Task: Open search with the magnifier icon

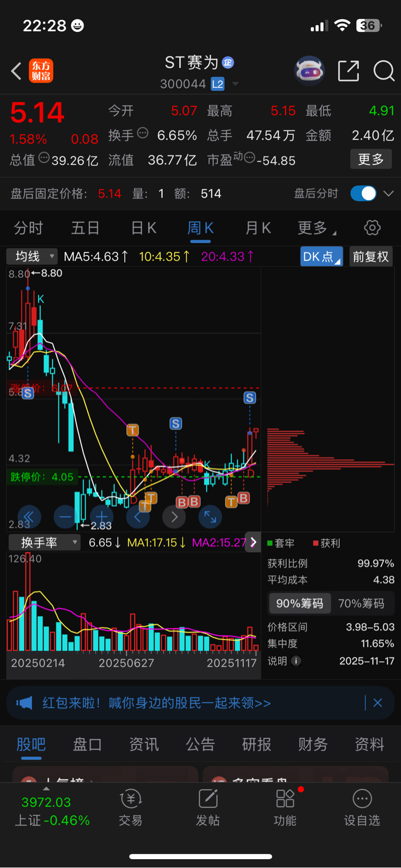Action: click(384, 70)
